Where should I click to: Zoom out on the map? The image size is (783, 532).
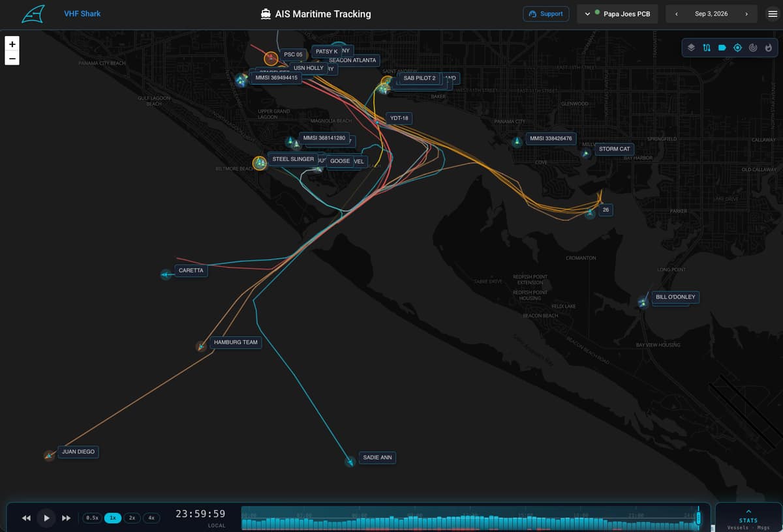[x=12, y=58]
